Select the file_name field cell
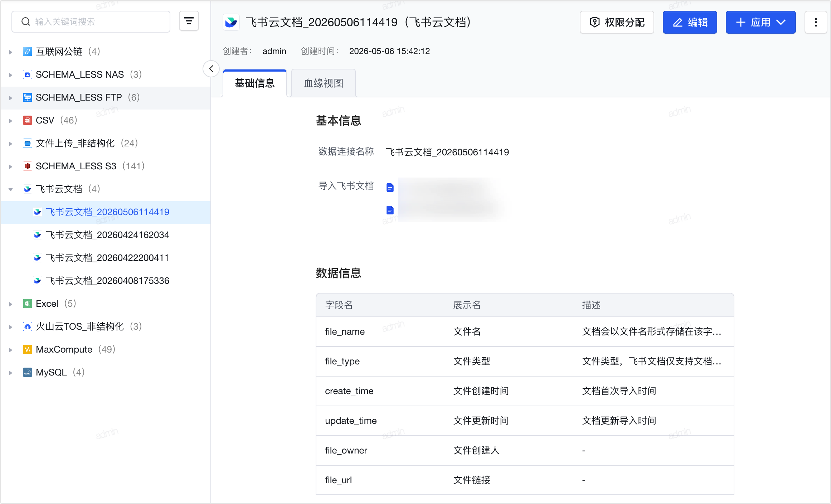This screenshot has width=831, height=504. pos(345,331)
